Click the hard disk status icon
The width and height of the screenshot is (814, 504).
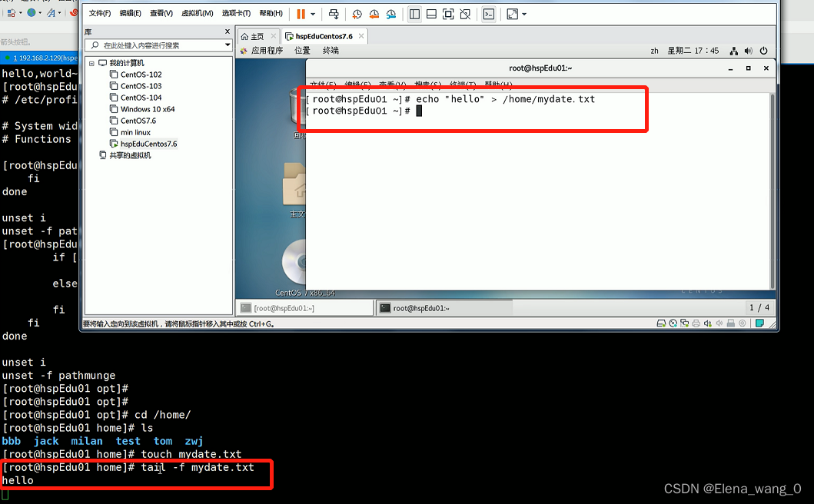point(661,323)
